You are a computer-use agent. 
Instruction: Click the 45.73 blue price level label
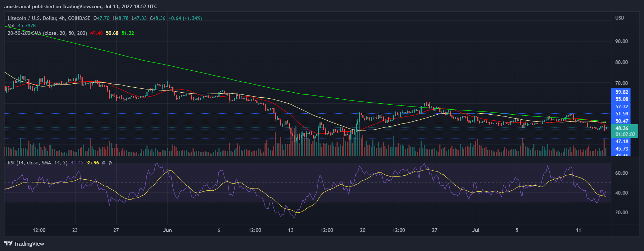click(622, 149)
